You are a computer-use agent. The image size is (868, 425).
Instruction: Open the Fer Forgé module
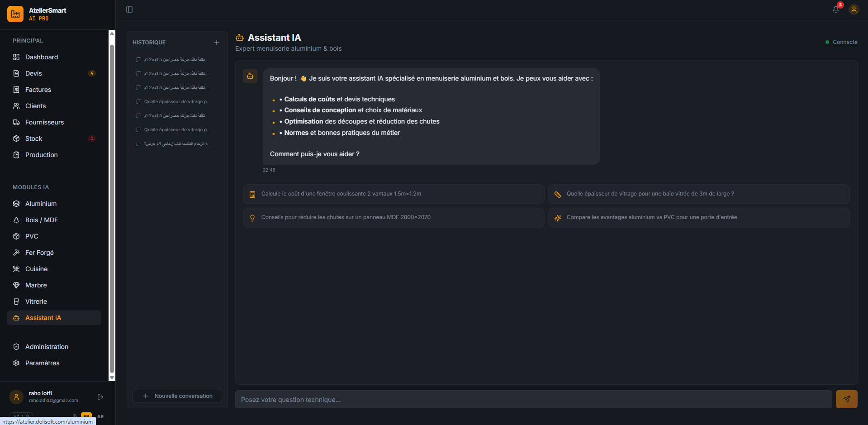pos(39,253)
